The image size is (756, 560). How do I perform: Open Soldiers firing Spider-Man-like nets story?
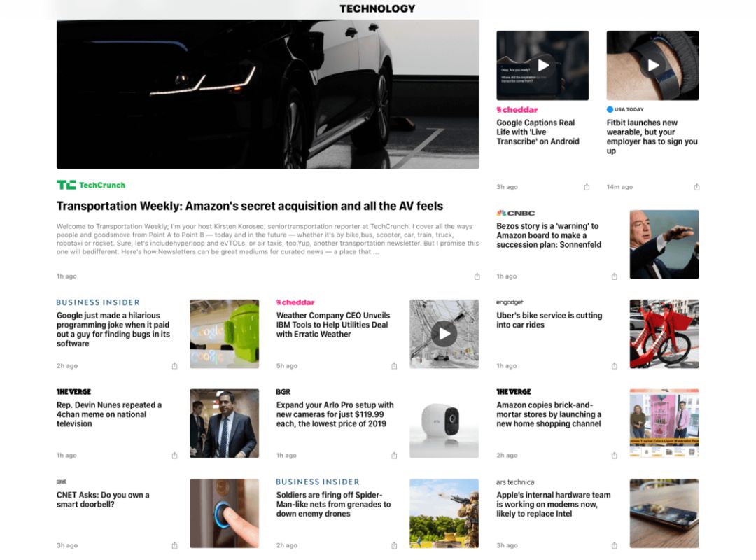pos(334,505)
